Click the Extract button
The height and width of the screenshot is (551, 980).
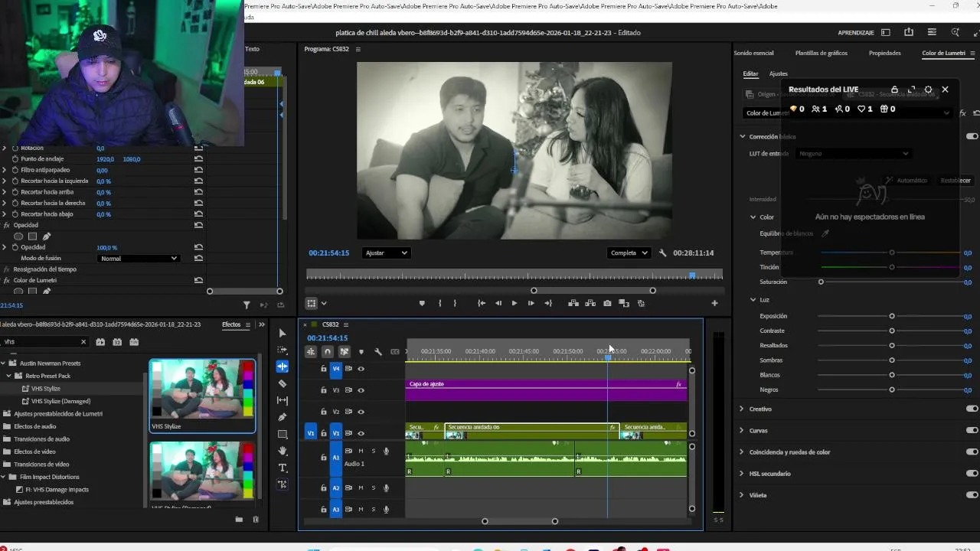[590, 303]
